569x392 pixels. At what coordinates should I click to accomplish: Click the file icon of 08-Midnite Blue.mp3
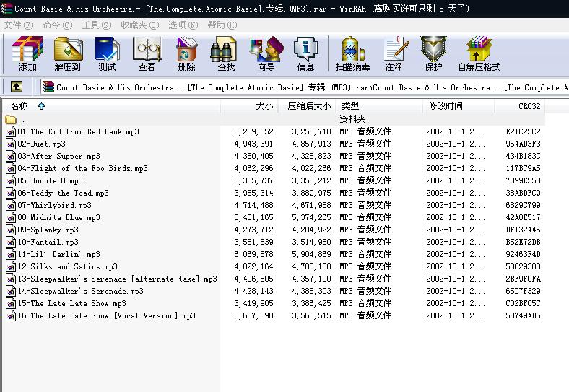click(11, 217)
